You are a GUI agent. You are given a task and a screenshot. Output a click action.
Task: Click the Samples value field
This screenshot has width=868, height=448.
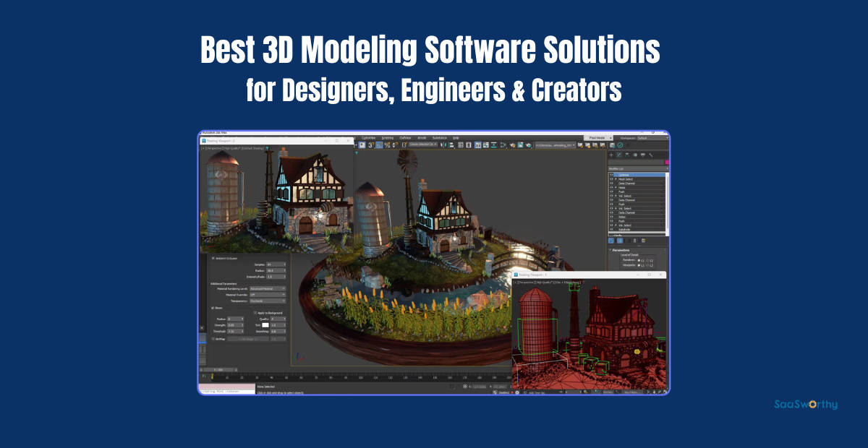click(276, 264)
